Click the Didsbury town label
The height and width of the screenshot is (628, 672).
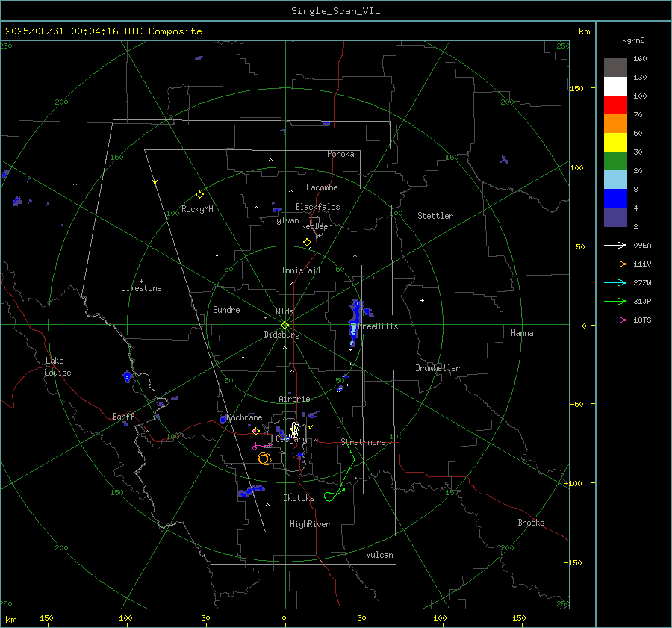pyautogui.click(x=281, y=335)
